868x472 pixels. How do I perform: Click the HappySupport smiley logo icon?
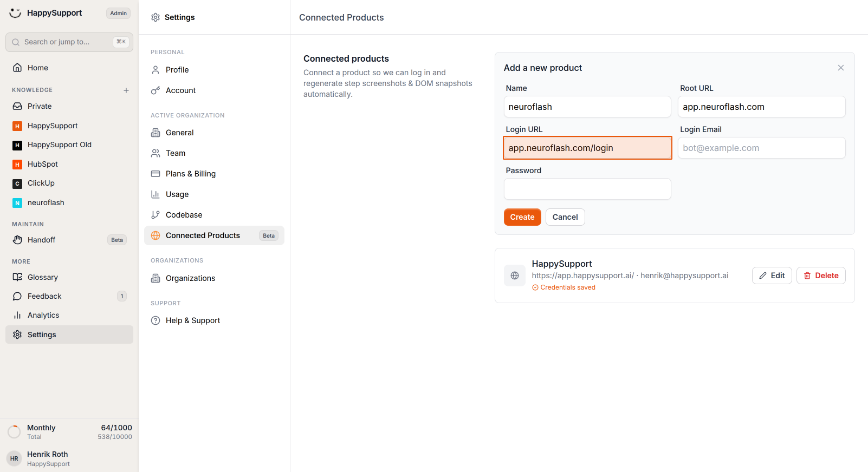(15, 13)
